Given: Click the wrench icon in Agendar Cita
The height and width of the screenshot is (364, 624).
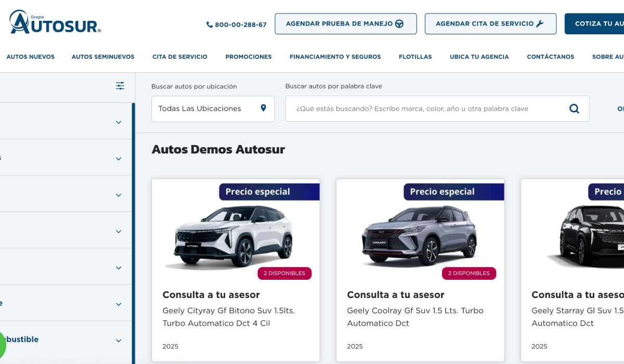Looking at the screenshot, I should pyautogui.click(x=540, y=24).
